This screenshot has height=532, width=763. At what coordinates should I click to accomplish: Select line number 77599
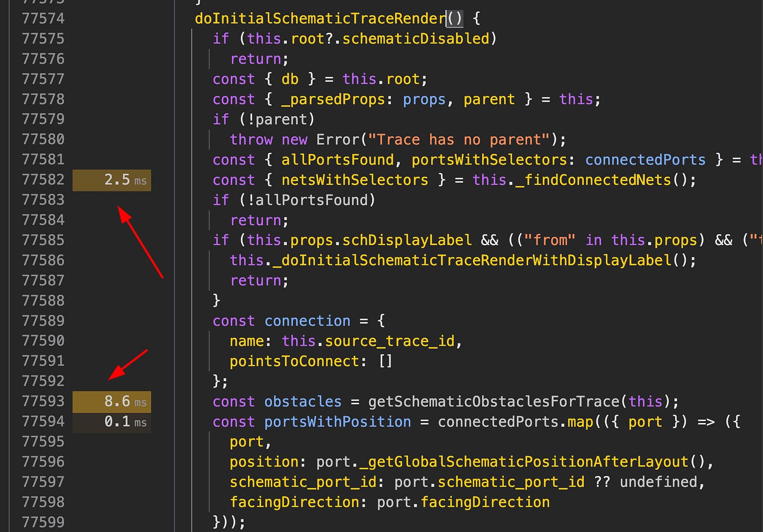[x=43, y=522]
